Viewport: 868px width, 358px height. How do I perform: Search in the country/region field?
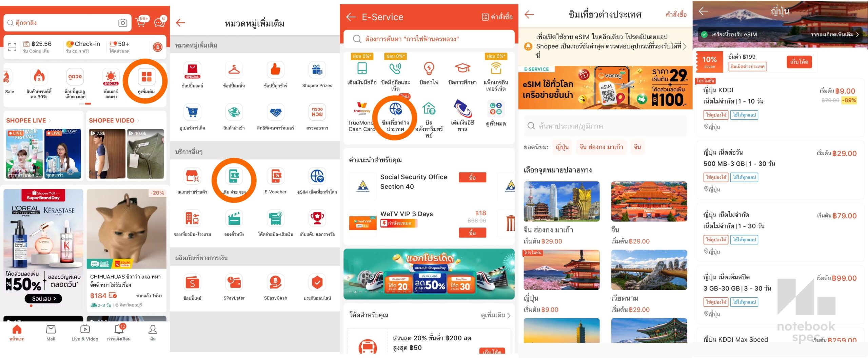point(605,126)
